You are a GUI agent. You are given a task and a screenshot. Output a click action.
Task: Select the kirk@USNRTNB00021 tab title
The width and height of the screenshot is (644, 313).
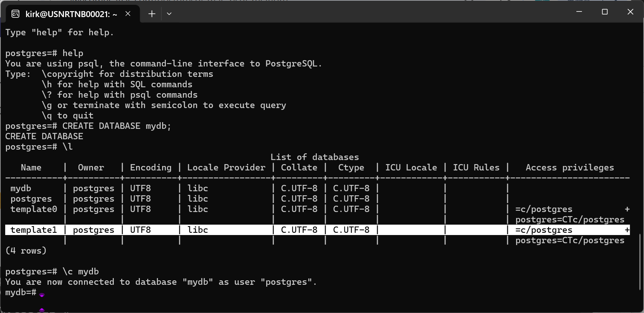click(71, 14)
